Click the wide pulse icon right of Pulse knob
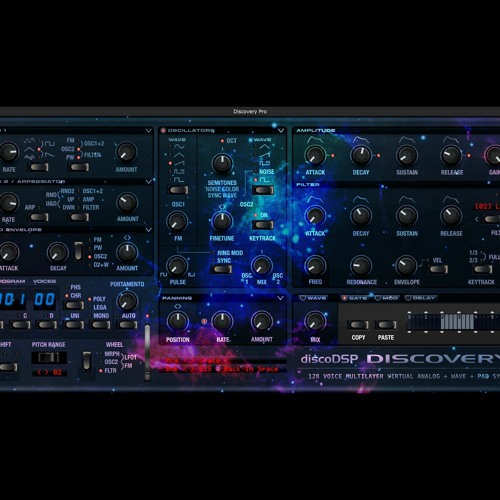 click(x=191, y=275)
